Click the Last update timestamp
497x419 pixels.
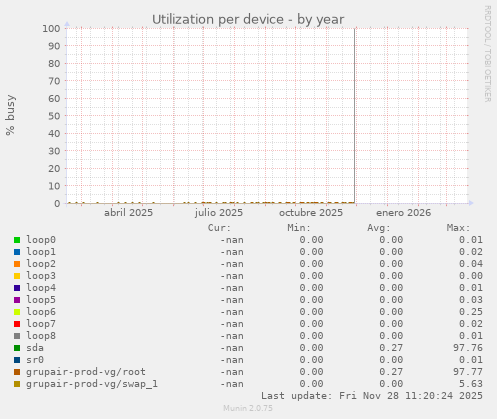[372, 396]
